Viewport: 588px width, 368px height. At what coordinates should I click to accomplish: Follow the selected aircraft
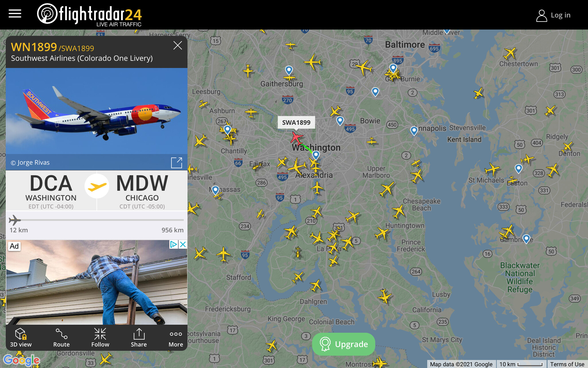coord(100,338)
